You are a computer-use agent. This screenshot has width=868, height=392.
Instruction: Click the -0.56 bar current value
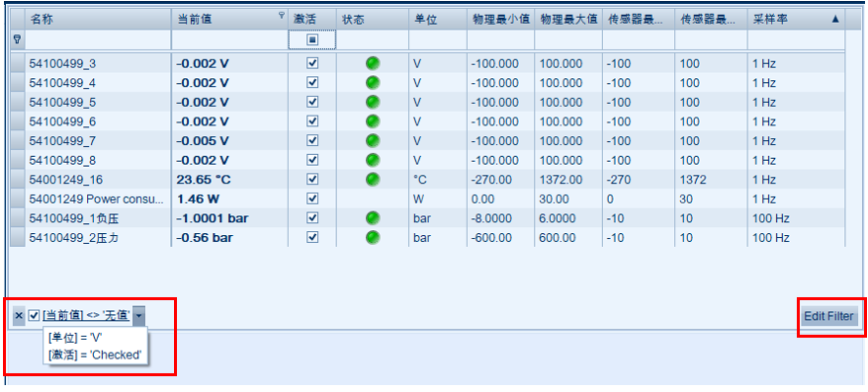(x=205, y=238)
